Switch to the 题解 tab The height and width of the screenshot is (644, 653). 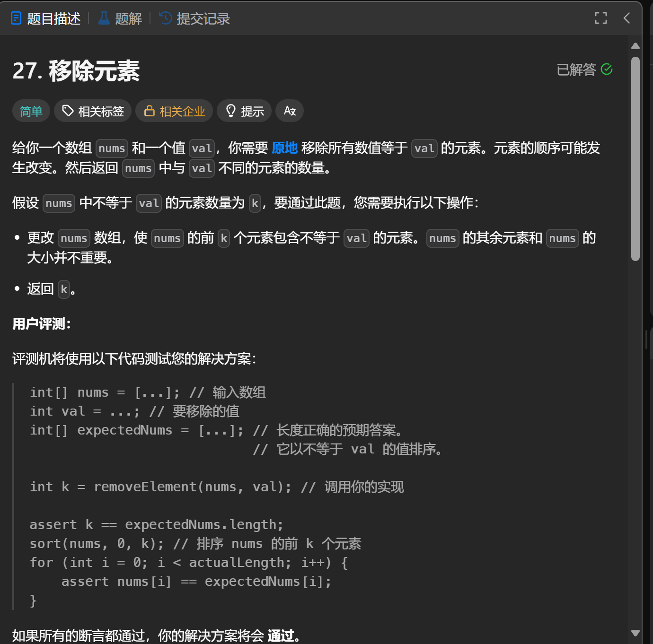(120, 18)
